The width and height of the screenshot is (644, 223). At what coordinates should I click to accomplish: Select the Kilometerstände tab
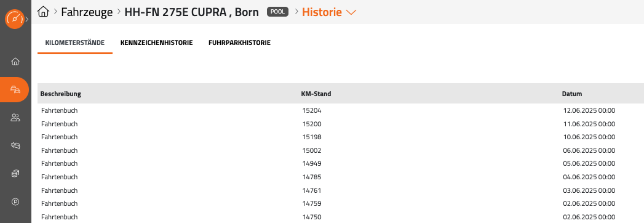75,43
